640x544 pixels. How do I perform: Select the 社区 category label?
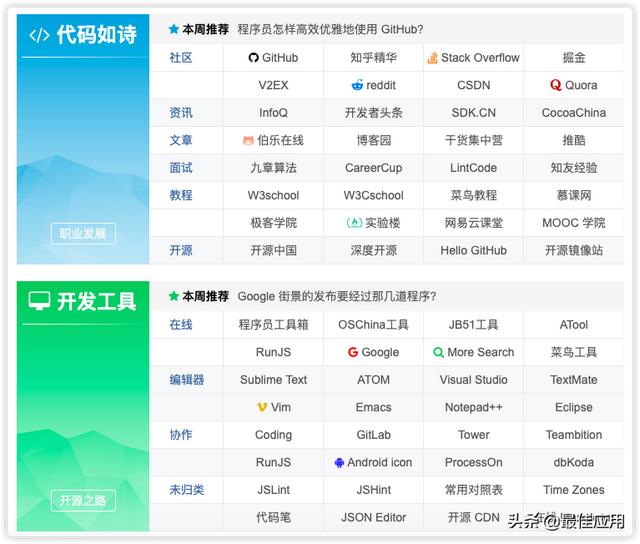pos(181,58)
